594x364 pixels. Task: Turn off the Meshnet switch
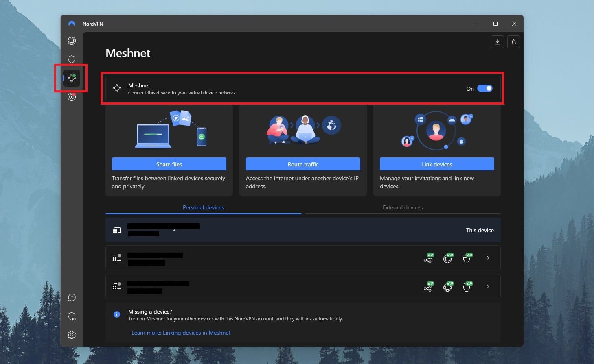pyautogui.click(x=485, y=88)
